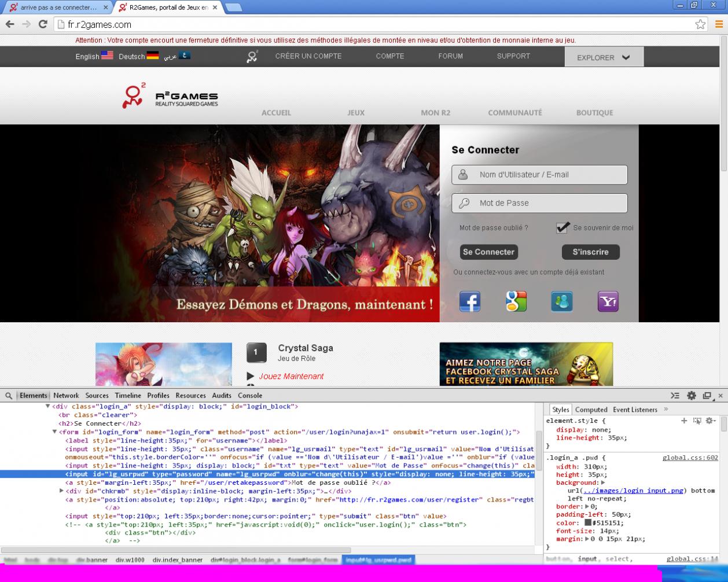Click the 'Se Connecter' login button
Screen dimensions: 728x582
(488, 252)
